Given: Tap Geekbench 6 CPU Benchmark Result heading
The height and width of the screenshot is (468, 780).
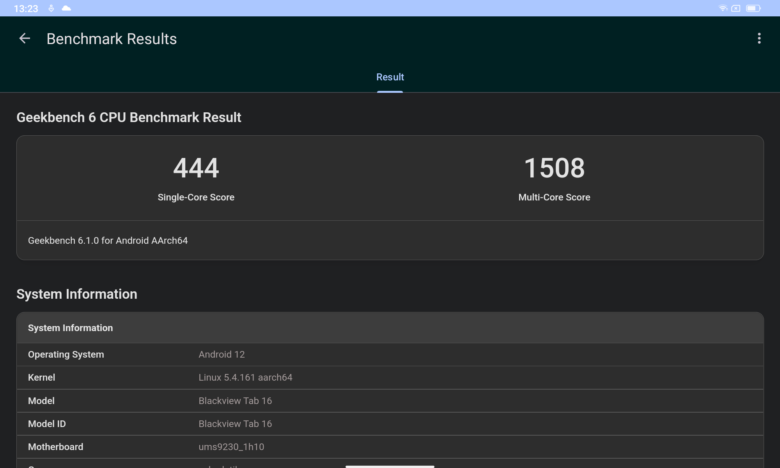Looking at the screenshot, I should (x=129, y=117).
